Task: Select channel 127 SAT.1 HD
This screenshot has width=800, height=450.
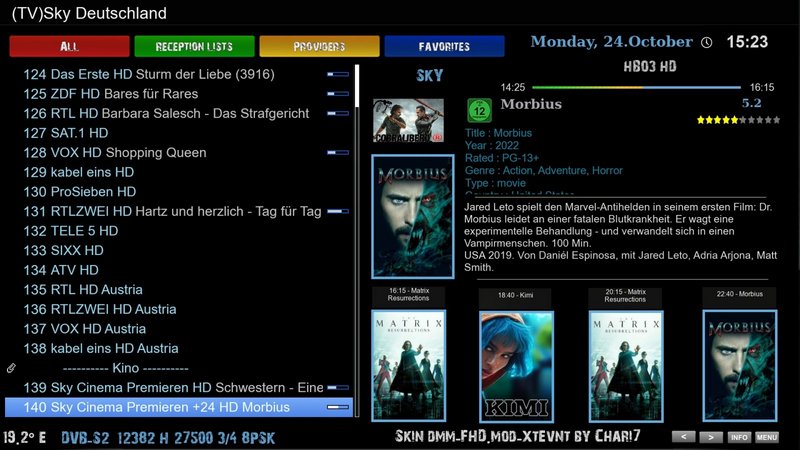Action: pyautogui.click(x=179, y=133)
